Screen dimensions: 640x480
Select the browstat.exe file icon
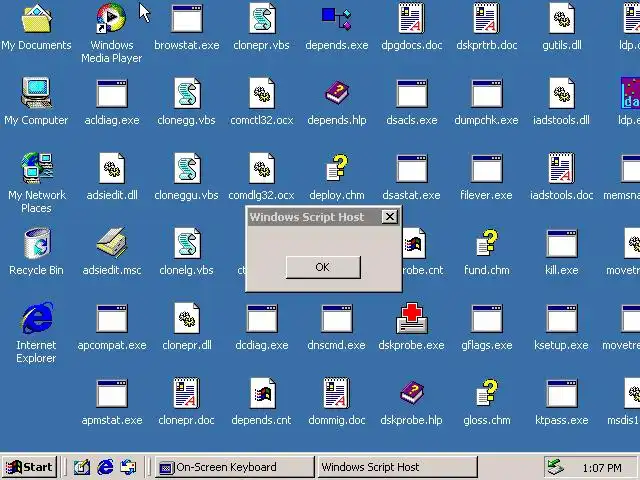point(187,19)
